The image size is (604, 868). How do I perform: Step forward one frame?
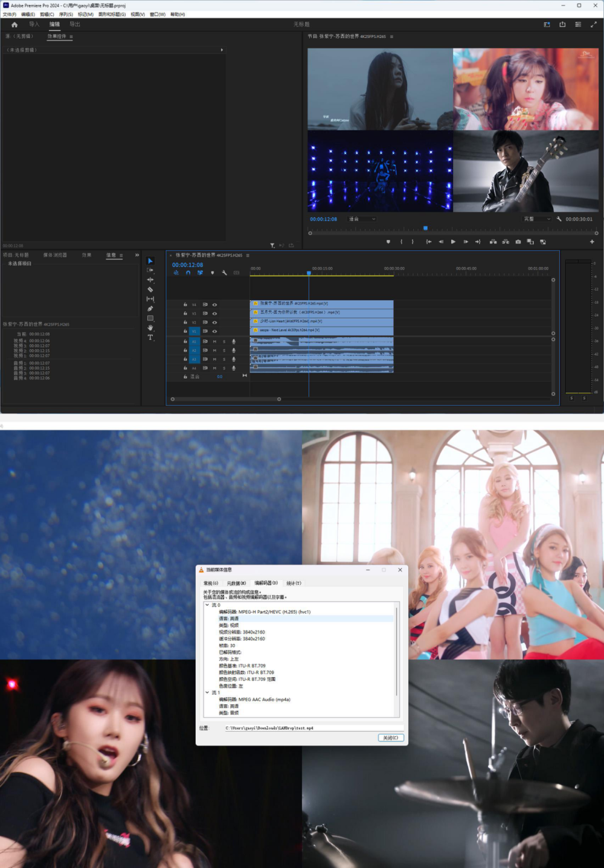tap(466, 242)
